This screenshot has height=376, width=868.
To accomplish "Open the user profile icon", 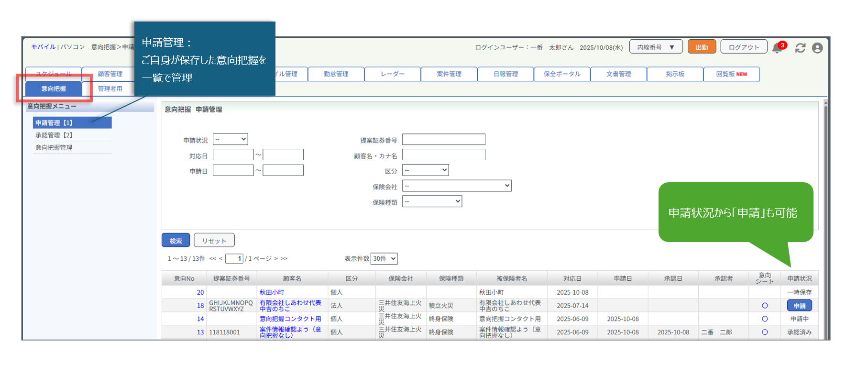I will coord(817,48).
